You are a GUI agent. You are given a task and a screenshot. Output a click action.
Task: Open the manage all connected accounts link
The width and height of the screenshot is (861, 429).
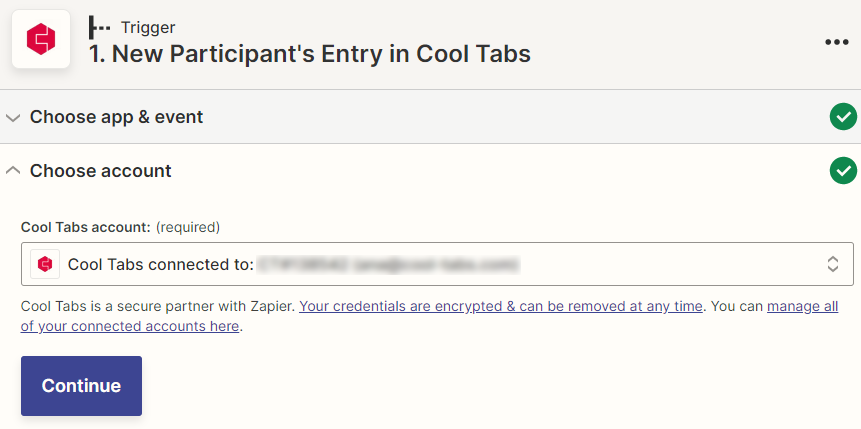pos(429,316)
